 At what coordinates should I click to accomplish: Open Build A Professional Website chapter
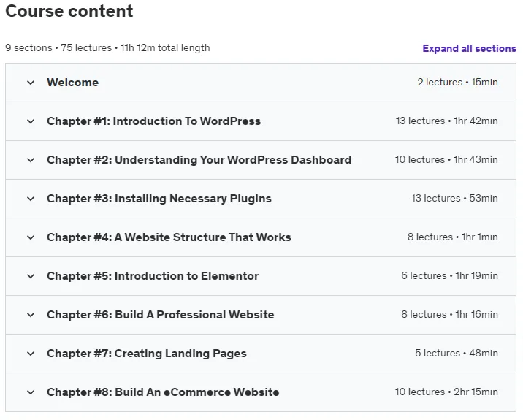coord(161,315)
